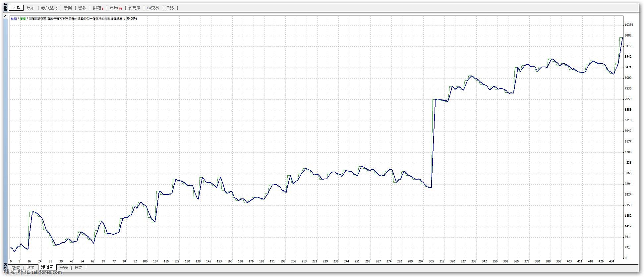This screenshot has width=644, height=277.
Task: Click the 8000 axis value
Action: pyautogui.click(x=628, y=78)
